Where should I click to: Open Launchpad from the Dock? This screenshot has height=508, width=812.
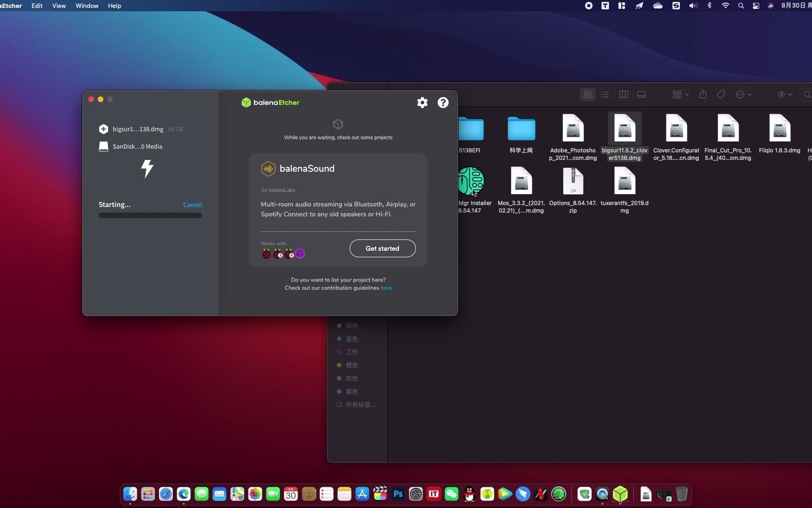click(148, 494)
